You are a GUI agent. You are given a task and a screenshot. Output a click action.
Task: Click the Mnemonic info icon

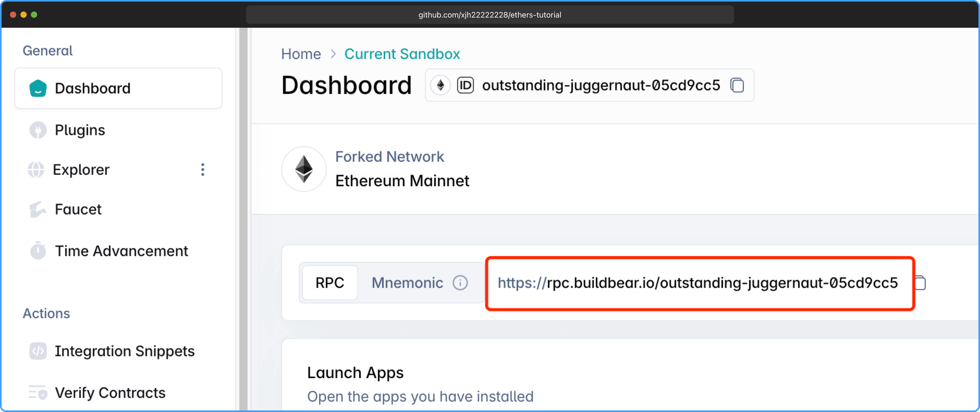click(460, 283)
